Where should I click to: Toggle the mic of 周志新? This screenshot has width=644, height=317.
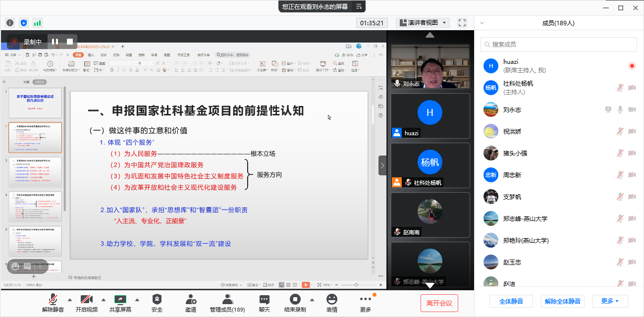620,175
